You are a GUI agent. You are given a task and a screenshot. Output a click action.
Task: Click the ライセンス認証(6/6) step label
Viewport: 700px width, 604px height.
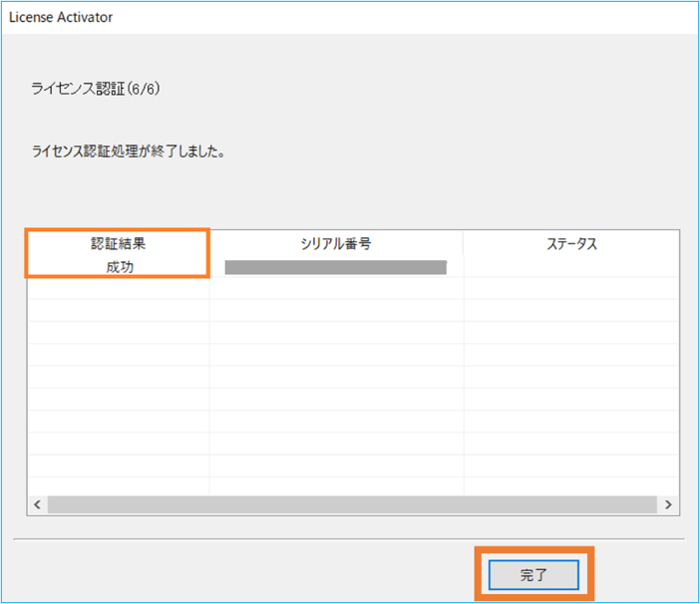click(x=96, y=89)
